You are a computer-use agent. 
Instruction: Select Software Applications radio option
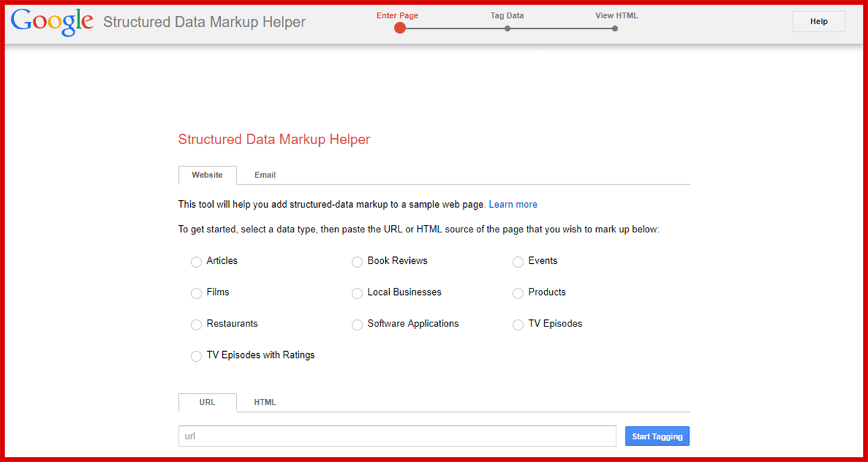(357, 324)
